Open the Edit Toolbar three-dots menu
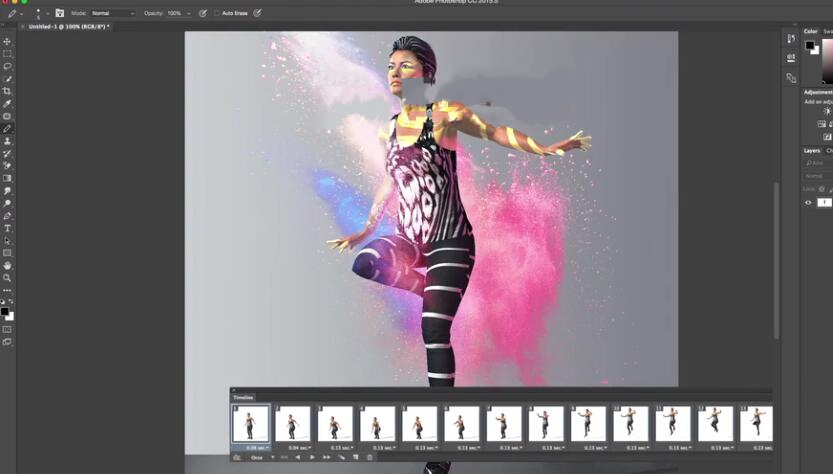This screenshot has width=833, height=474. coord(7,290)
